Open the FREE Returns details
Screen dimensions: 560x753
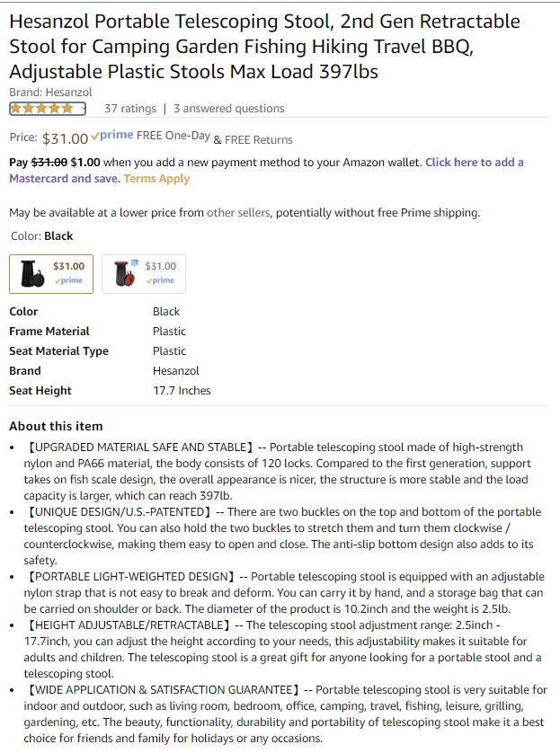[x=259, y=139]
